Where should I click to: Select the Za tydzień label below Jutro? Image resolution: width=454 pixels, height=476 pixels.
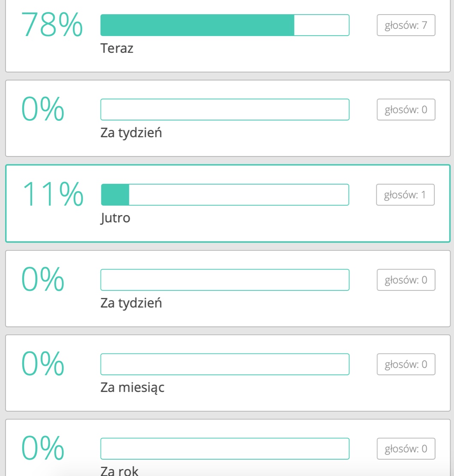pyautogui.click(x=131, y=303)
